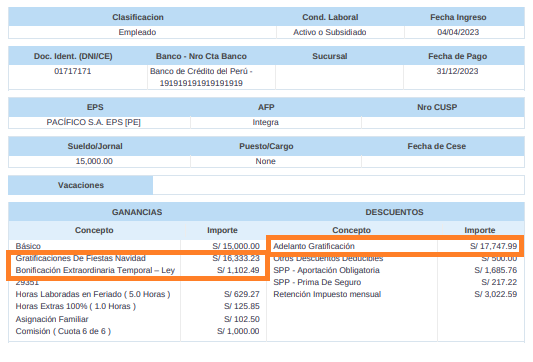Click the AFP header
533x362 pixels.
[266, 107]
